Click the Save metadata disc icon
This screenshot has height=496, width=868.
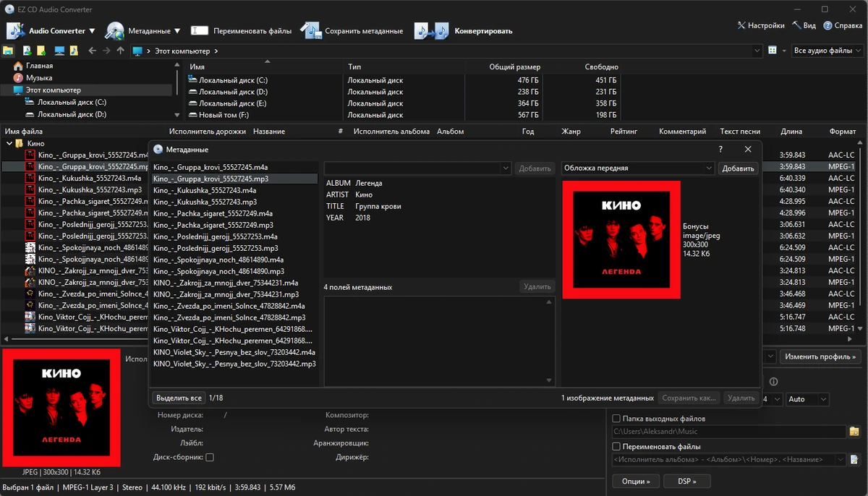(x=310, y=31)
